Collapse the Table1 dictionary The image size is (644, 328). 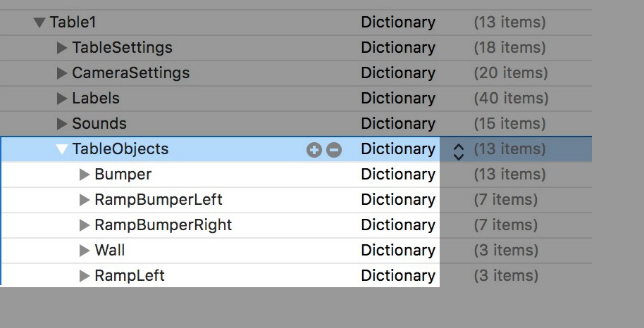coord(39,23)
